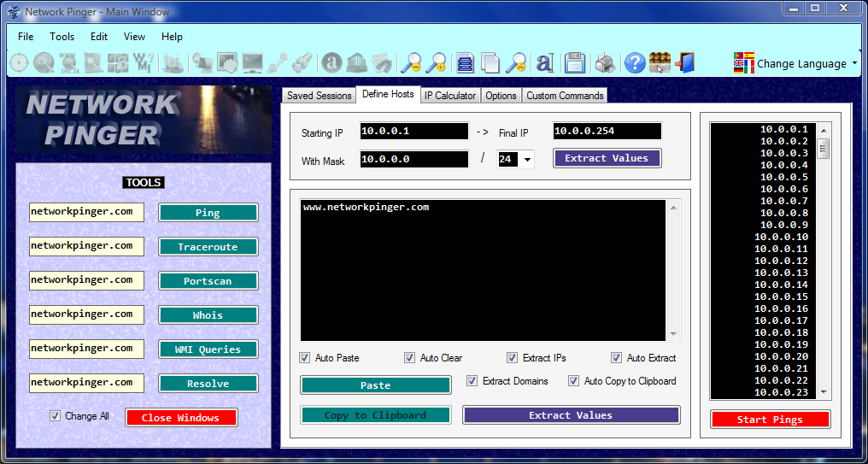
Task: Click Extract Values beside Final IP
Action: coord(607,158)
